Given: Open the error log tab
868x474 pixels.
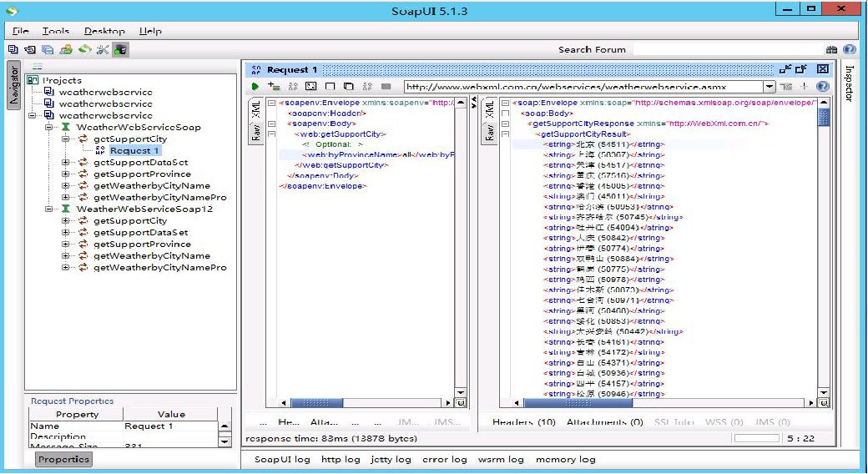Looking at the screenshot, I should pos(445,459).
